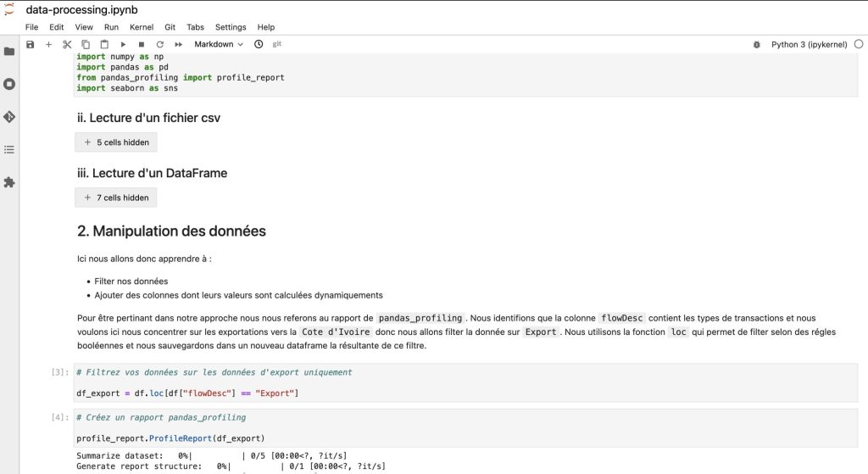This screenshot has height=474, width=868.
Task: Click into the code cell numbered [4]
Action: tap(465, 428)
